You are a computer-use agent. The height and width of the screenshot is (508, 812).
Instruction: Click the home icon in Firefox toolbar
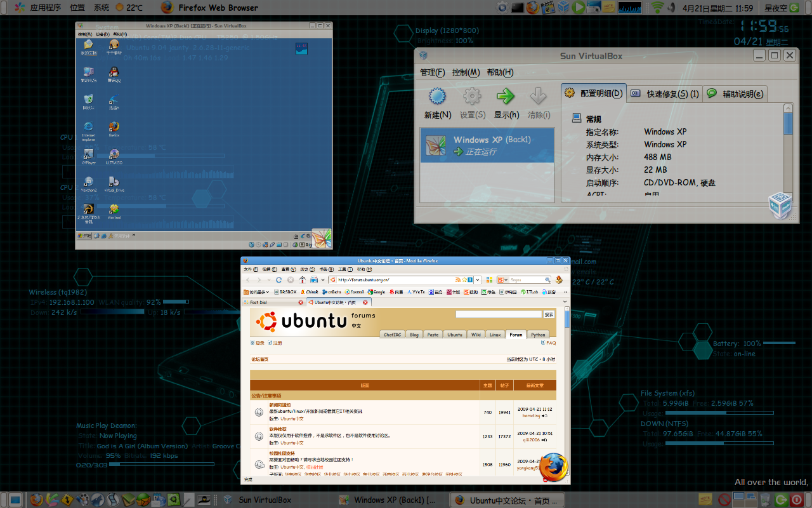tap(302, 280)
